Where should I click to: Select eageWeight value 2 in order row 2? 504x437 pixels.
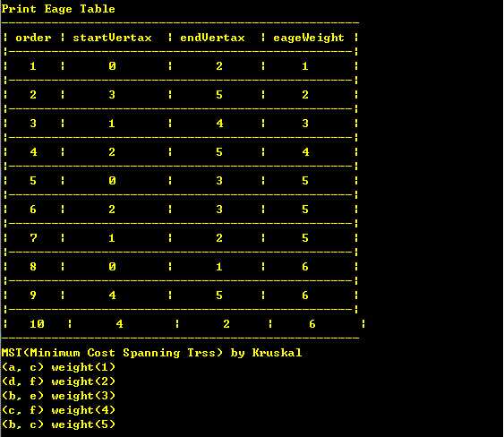click(x=305, y=95)
